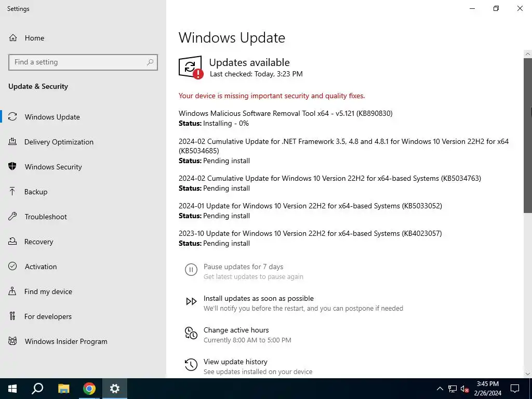
Task: Click the pause circle icon
Action: pos(191,270)
